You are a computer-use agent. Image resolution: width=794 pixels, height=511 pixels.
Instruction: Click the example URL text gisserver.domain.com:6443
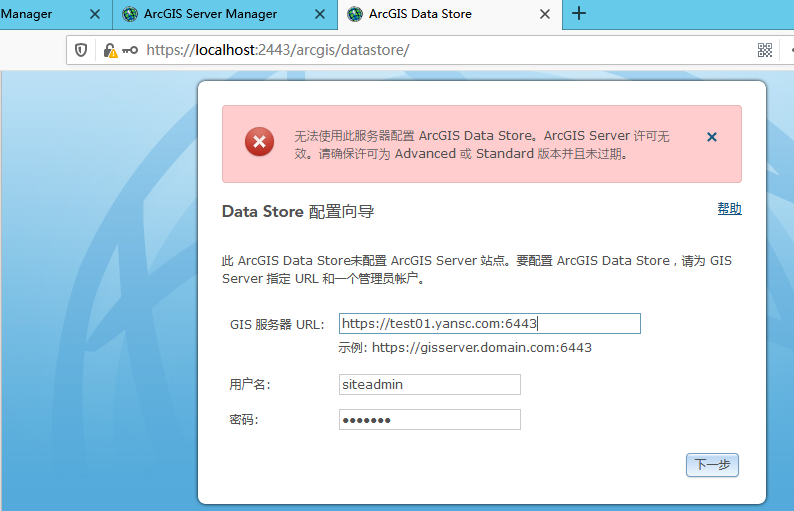pyautogui.click(x=482, y=348)
